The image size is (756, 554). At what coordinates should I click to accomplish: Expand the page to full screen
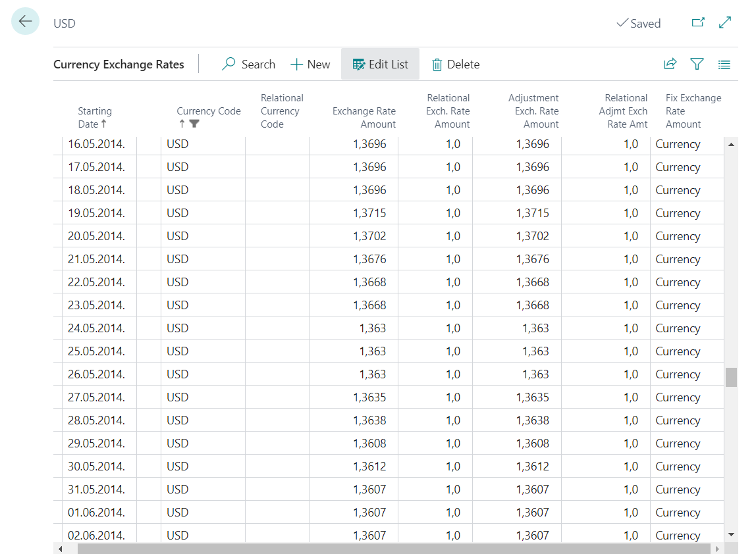click(725, 23)
